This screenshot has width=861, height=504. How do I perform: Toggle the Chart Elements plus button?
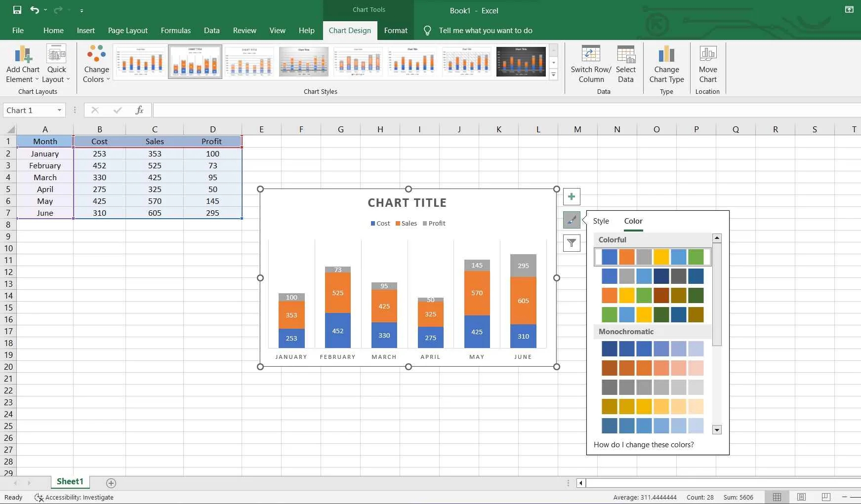pos(572,196)
